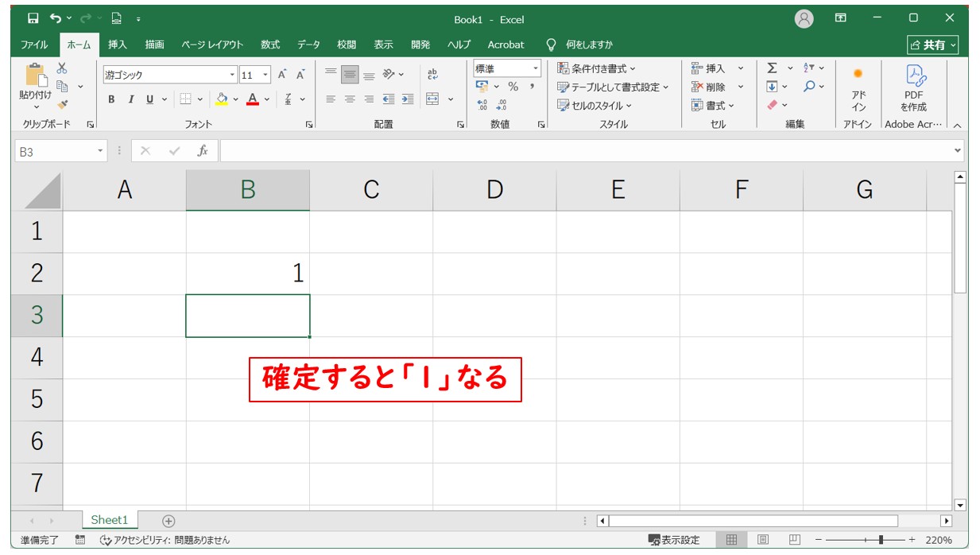980x555 pixels.
Task: Open the font size dropdown
Action: point(265,75)
